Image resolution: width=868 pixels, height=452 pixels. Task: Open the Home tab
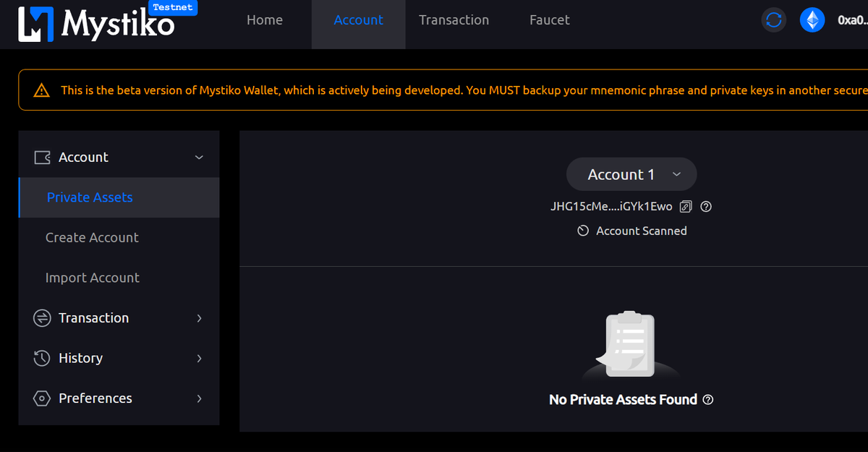coord(265,20)
